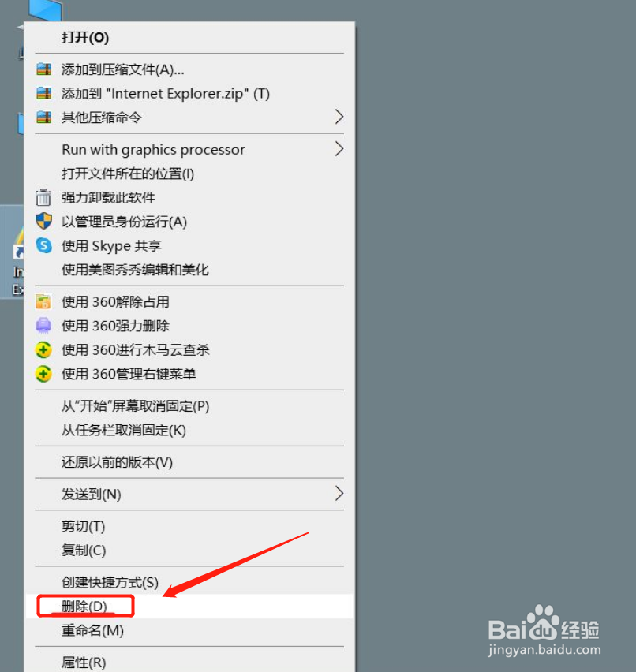The image size is (636, 672).
Task: Click the green 360 icon for 木马云查杀
Action: 43,349
